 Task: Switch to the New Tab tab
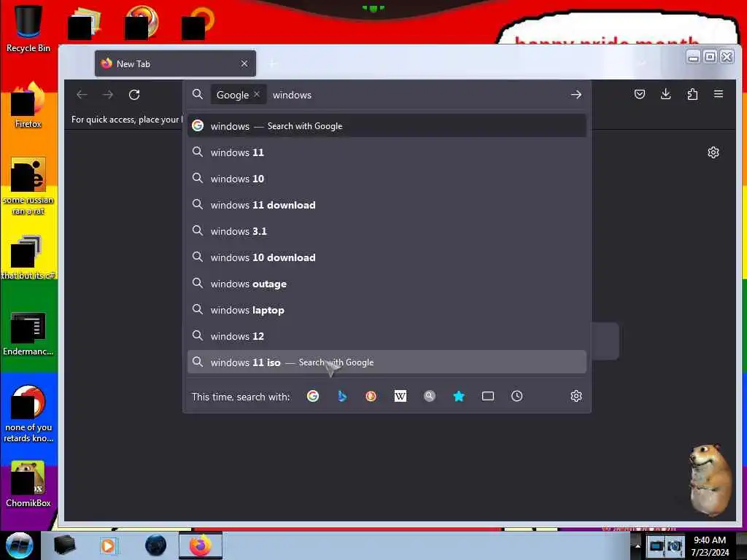(175, 63)
